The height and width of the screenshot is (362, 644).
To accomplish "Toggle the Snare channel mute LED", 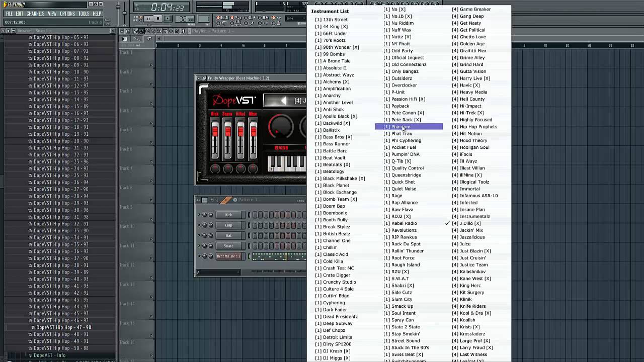I will 199,246.
